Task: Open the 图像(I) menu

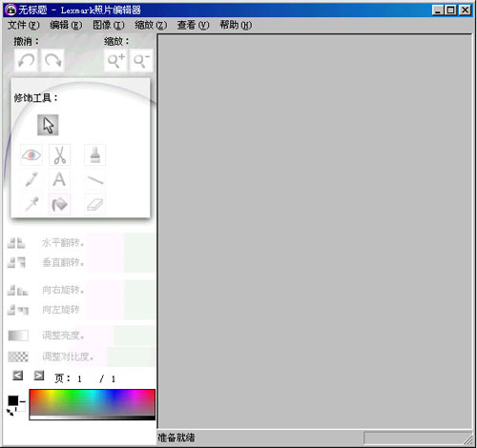Action: point(109,25)
